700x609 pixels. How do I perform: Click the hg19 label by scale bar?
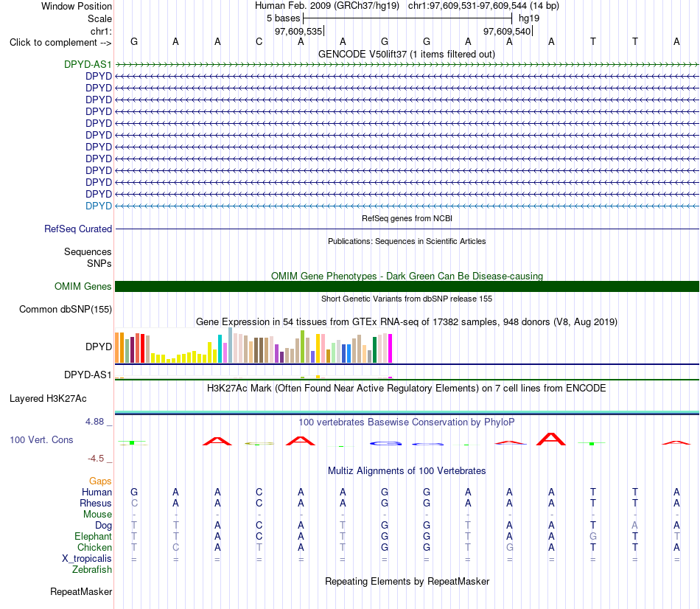[x=529, y=18]
